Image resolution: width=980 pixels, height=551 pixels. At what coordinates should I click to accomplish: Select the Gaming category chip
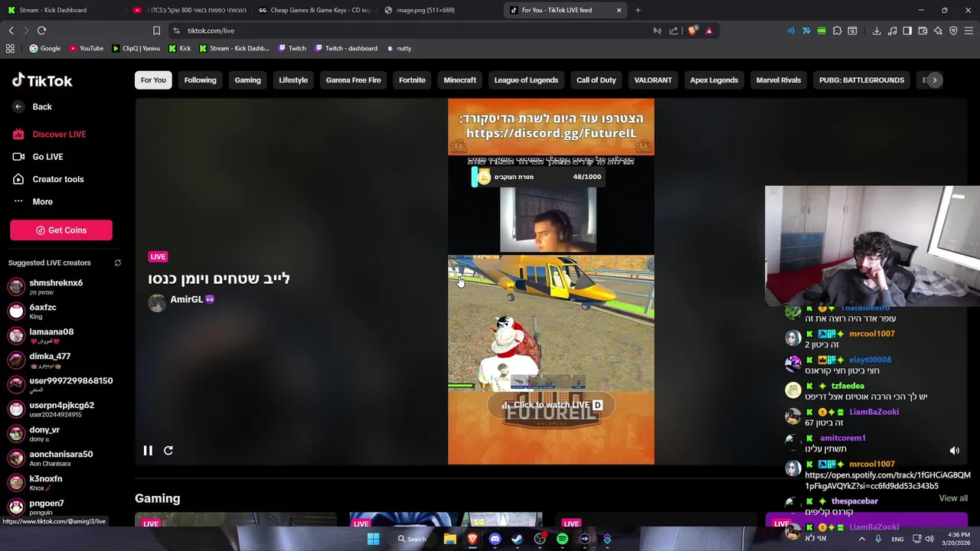[247, 80]
